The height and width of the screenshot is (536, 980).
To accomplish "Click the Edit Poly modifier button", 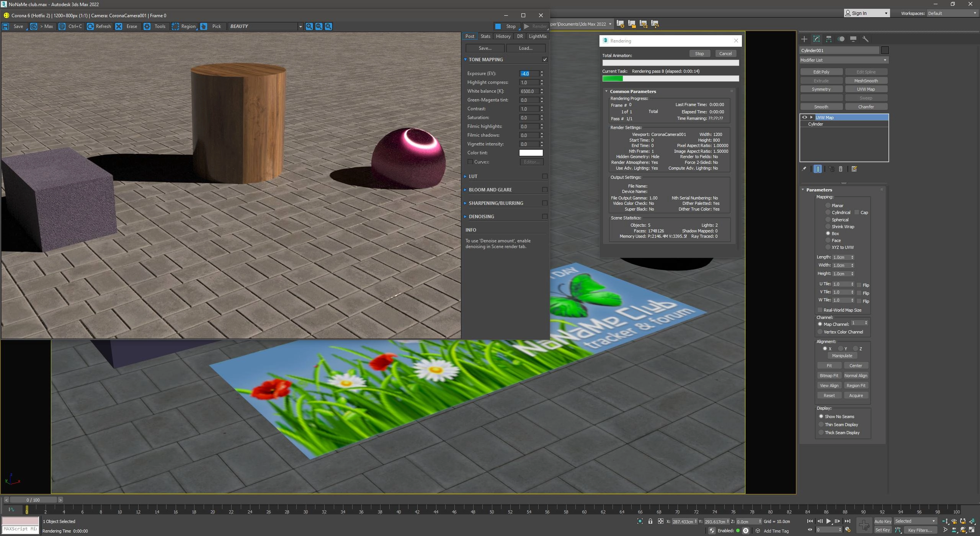I will 821,72.
